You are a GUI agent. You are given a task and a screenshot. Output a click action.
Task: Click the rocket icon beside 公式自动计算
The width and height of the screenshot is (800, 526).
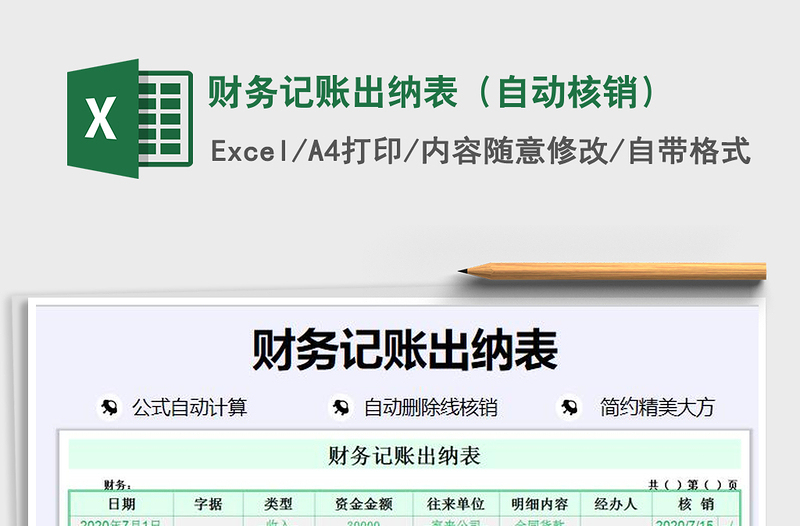[109, 407]
